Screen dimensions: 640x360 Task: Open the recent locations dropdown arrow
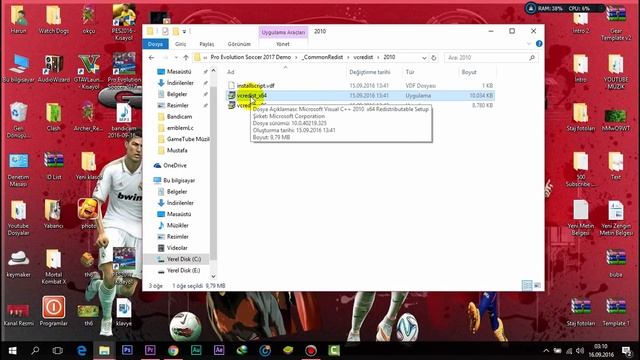coord(176,58)
